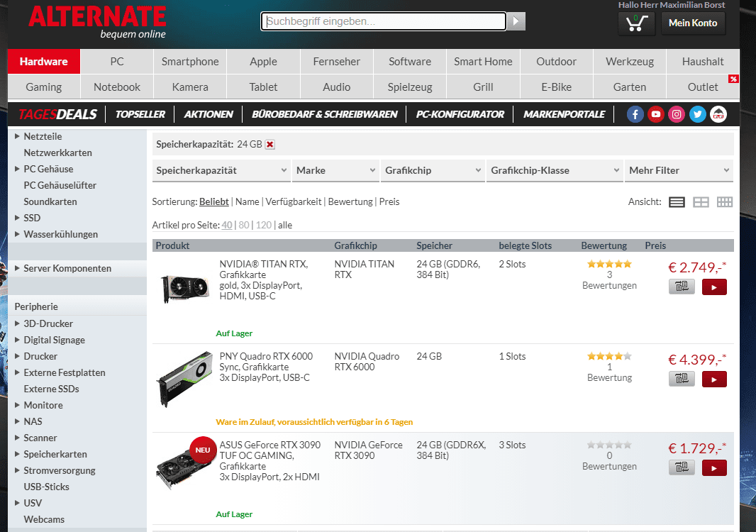Sort results by Bewertung

(350, 201)
